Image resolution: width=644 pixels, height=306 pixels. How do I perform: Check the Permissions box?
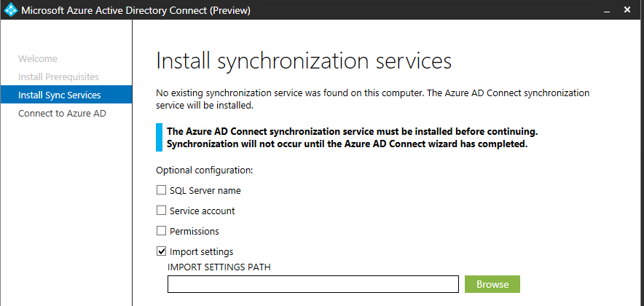(162, 232)
